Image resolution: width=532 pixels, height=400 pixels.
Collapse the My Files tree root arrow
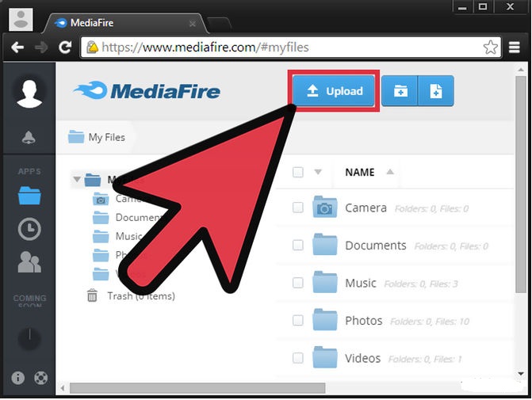[x=77, y=179]
